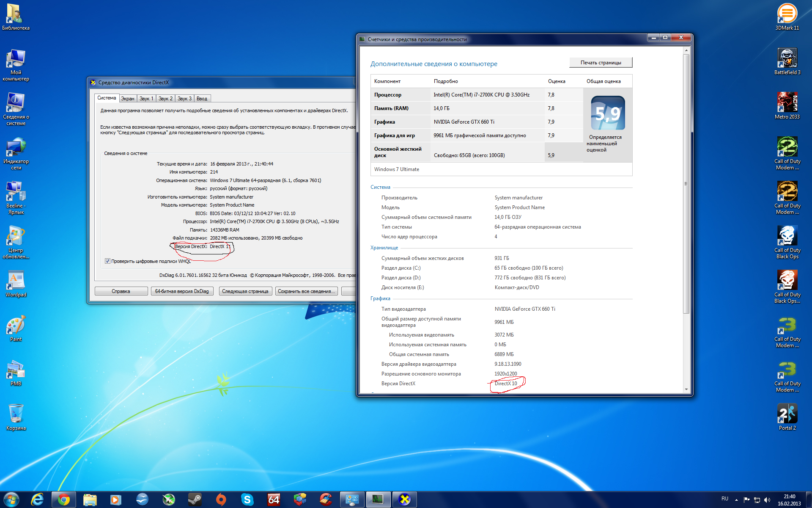Switch to the Звук 1 tab

point(146,99)
